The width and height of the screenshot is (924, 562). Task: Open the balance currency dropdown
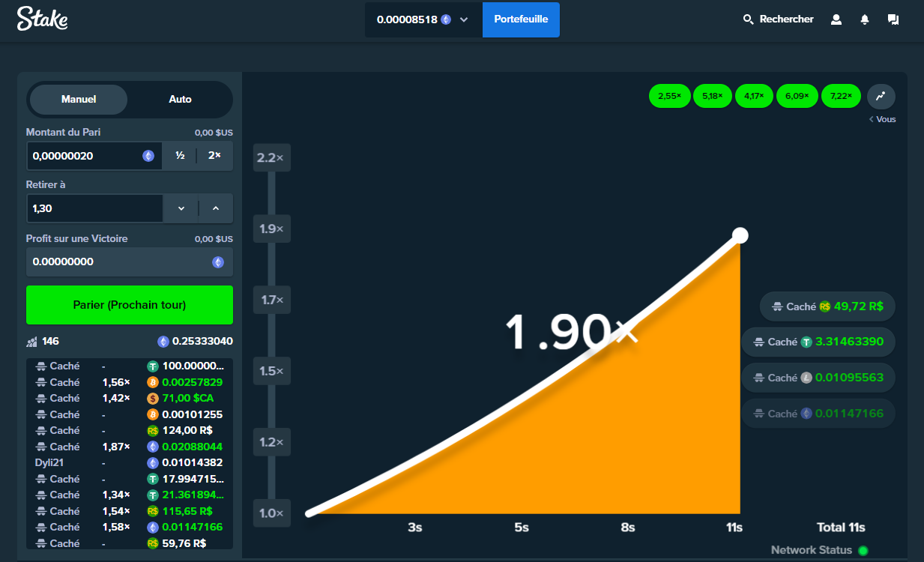[464, 19]
